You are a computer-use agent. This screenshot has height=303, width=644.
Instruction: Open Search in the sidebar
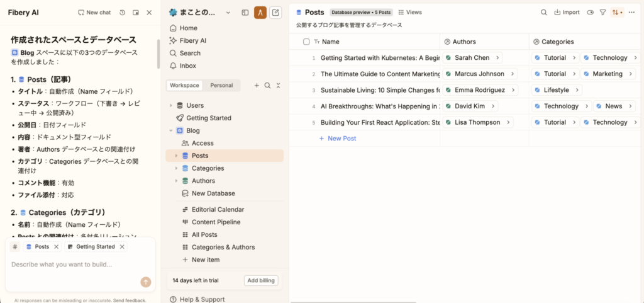coord(225,53)
